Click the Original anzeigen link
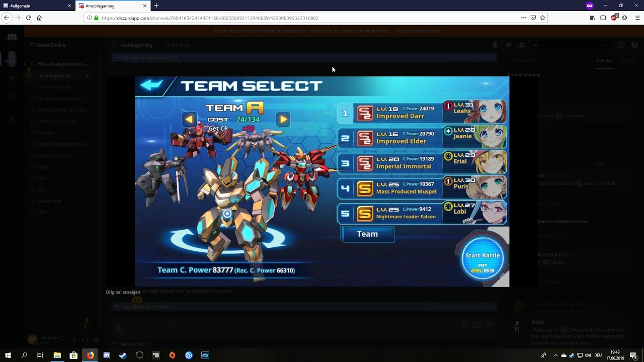This screenshot has height=362, width=644. 123,292
